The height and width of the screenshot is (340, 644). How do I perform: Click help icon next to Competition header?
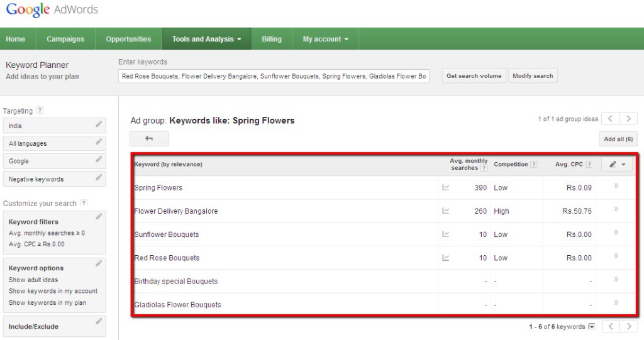pos(533,164)
